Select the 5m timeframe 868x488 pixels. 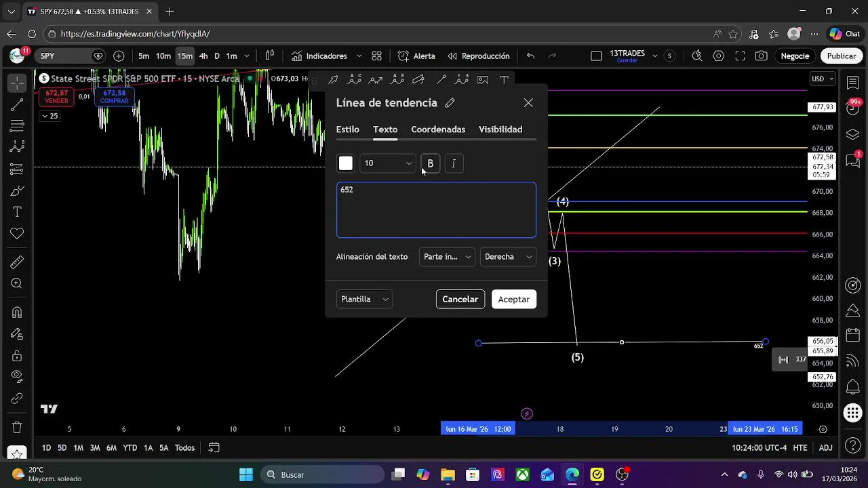coord(144,56)
